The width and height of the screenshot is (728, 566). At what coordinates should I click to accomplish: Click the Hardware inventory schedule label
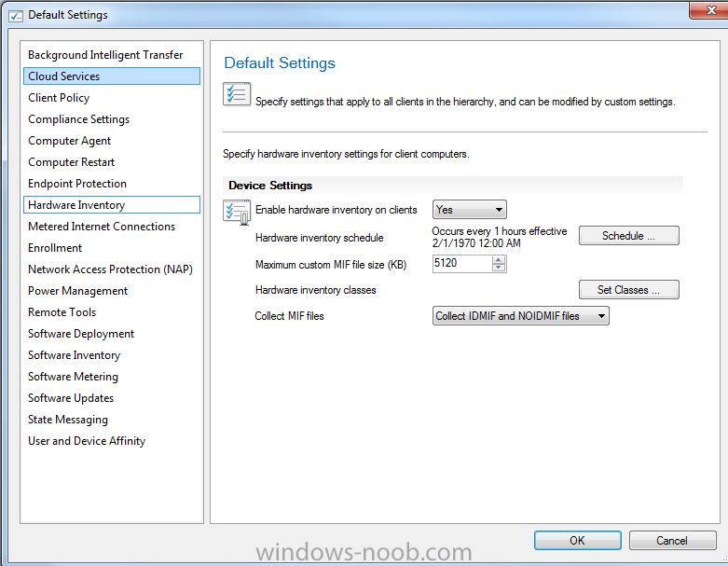(320, 238)
